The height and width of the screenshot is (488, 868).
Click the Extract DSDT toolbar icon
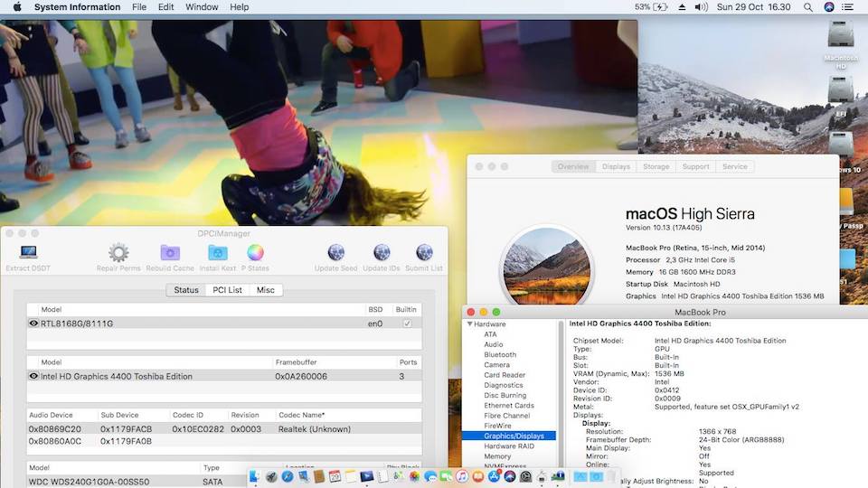point(28,253)
